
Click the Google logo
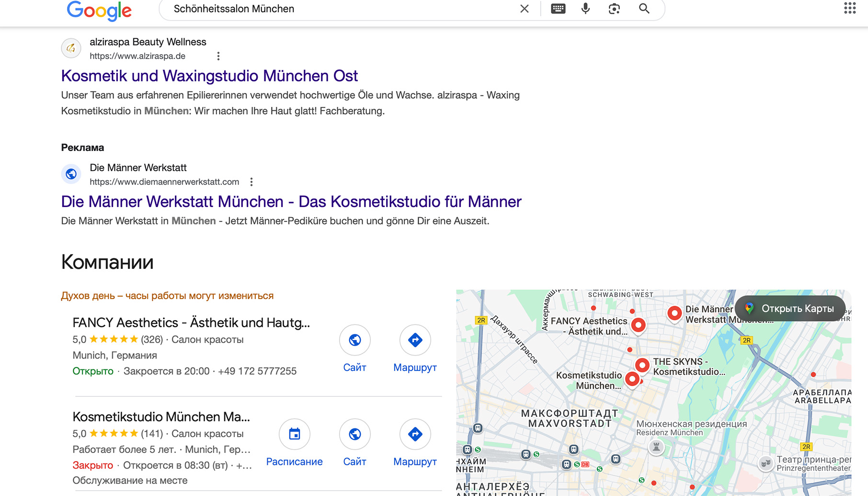click(99, 10)
